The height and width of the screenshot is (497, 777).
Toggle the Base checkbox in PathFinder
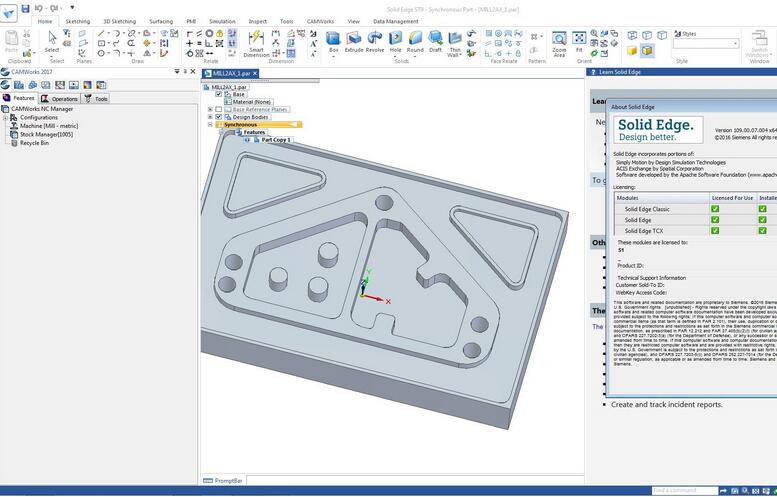[x=219, y=94]
